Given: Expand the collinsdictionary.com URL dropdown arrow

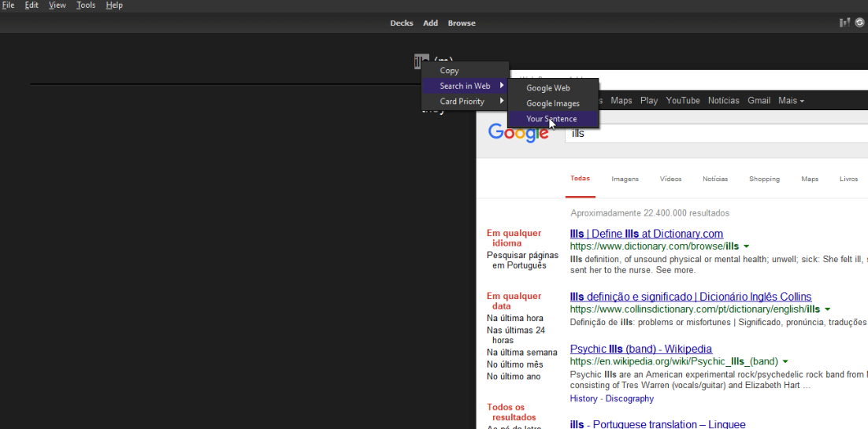Looking at the screenshot, I should [828, 309].
